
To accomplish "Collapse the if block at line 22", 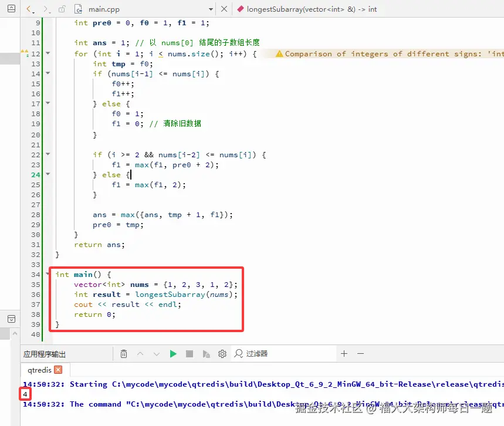I will [48, 154].
